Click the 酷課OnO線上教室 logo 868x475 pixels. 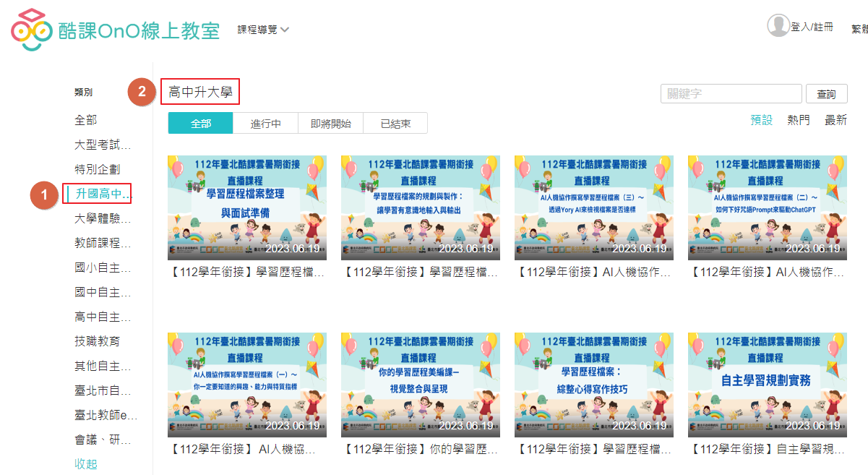[116, 30]
